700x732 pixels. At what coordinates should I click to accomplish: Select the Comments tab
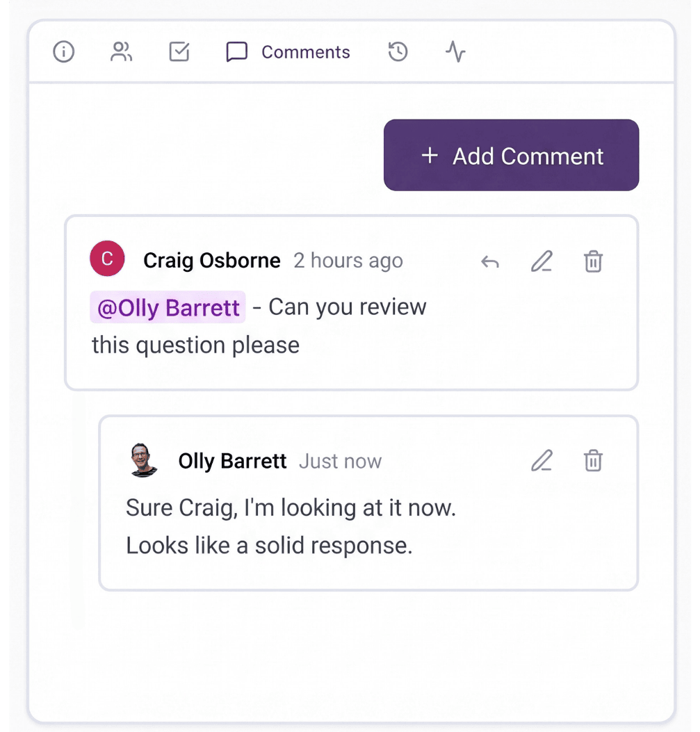click(288, 52)
